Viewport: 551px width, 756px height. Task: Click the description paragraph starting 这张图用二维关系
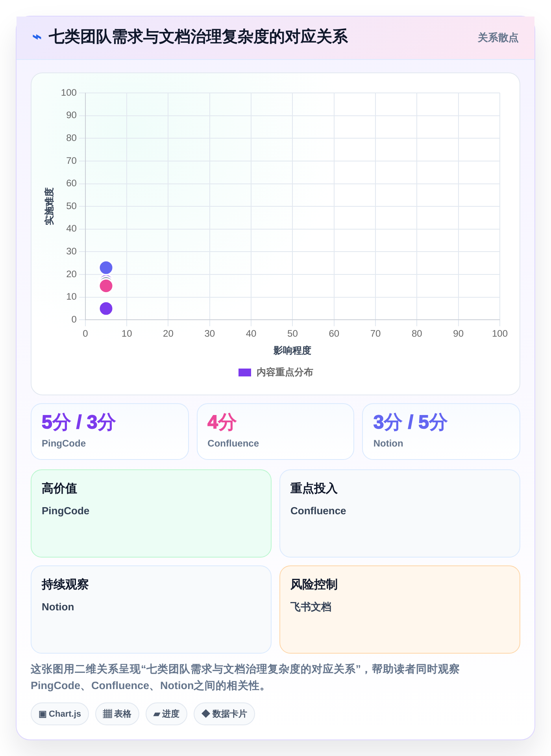[245, 677]
